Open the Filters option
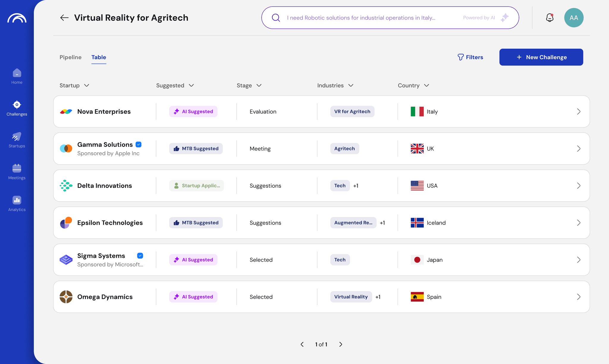Screen dimensions: 609x364 470,57
